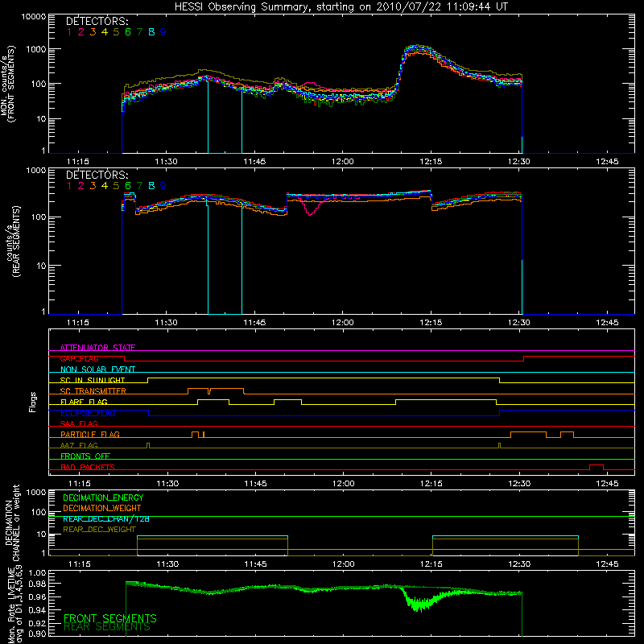Click the 1.00 tick on the livetime axis
644x644 pixels.
[x=37, y=572]
